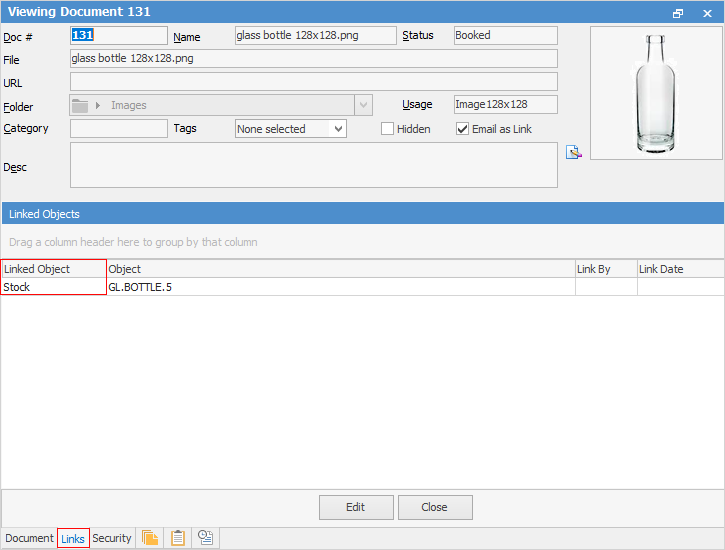The width and height of the screenshot is (725, 550).
Task: Click the glass bottle image preview
Action: [656, 93]
